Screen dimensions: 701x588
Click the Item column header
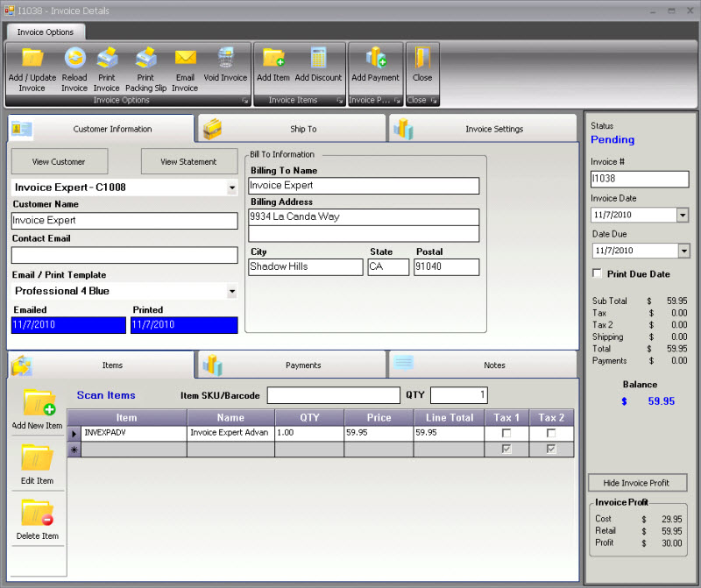coord(127,418)
